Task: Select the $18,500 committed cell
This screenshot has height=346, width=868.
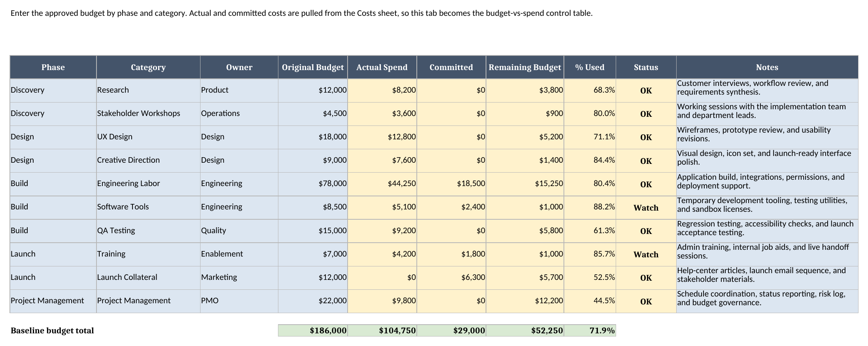Action: 451,184
